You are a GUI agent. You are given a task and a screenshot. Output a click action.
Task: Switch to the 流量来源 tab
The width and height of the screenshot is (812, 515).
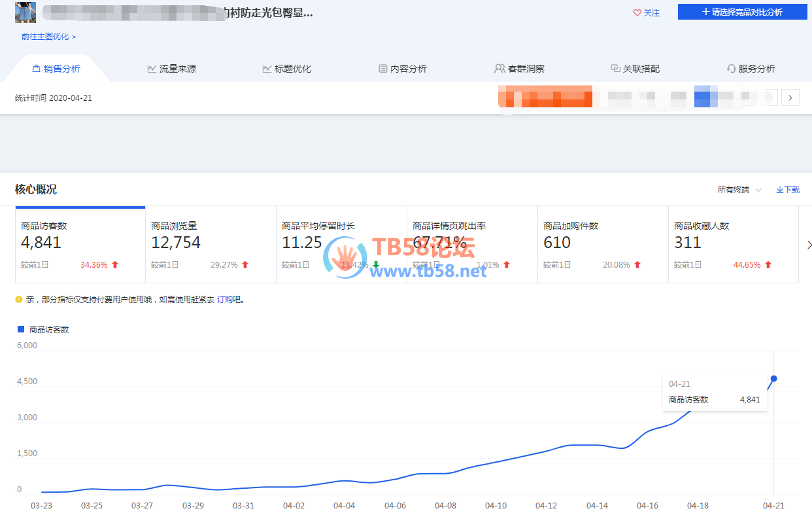[171, 69]
